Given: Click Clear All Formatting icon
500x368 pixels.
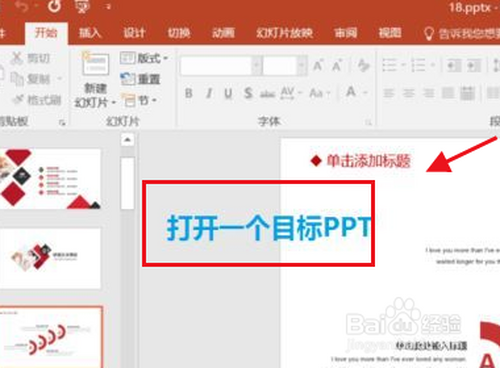Looking at the screenshot, I should [364, 65].
